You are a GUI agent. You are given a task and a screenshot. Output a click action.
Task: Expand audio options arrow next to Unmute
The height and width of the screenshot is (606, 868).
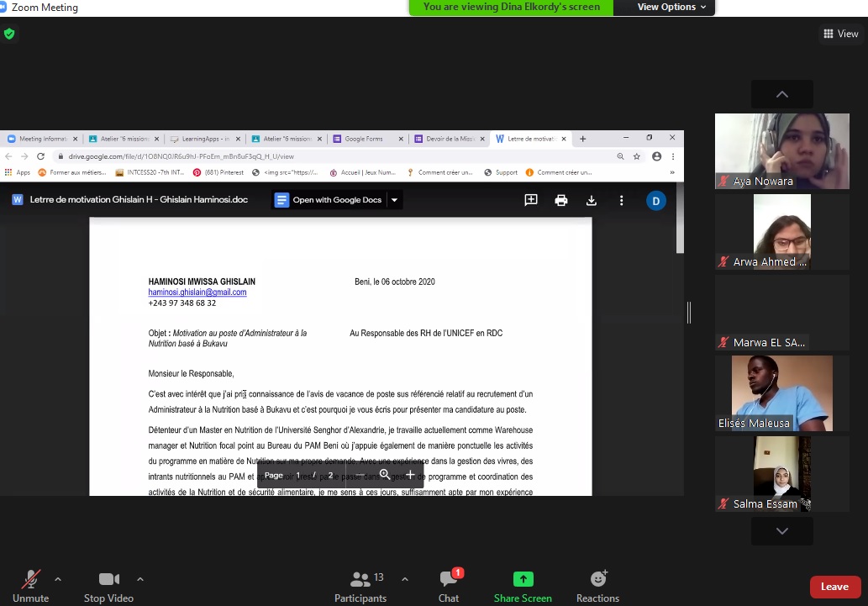pos(58,579)
